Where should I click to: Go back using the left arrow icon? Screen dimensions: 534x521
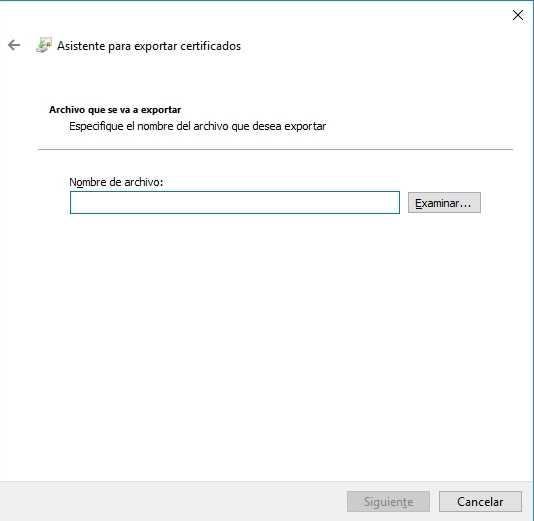tap(14, 45)
